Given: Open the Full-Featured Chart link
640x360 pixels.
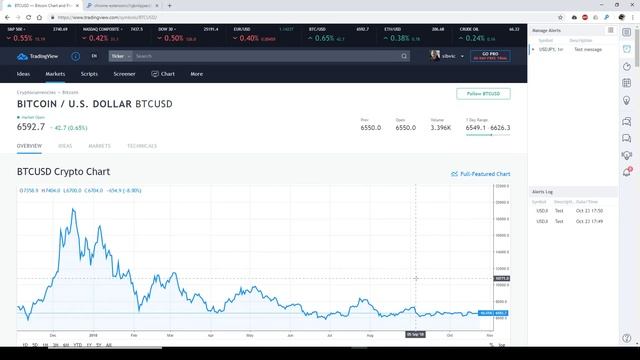Looking at the screenshot, I should (x=480, y=174).
